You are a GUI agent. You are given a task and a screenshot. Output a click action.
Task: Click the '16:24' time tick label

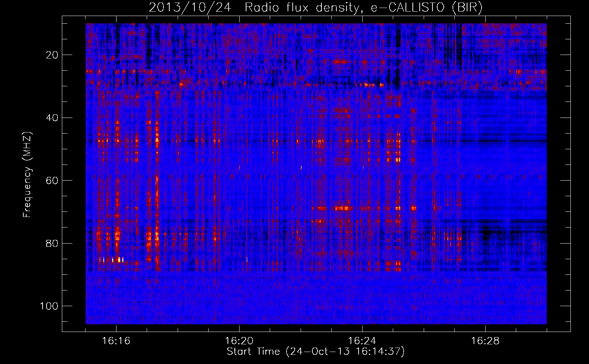362,341
